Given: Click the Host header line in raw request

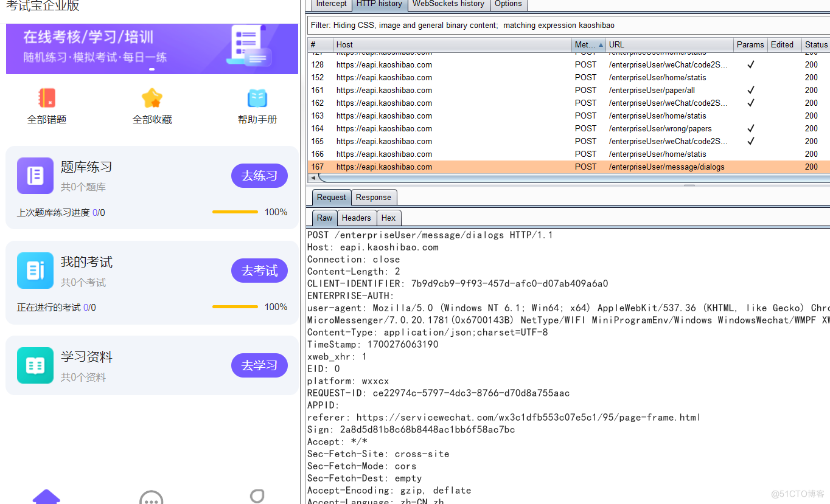Looking at the screenshot, I should [373, 247].
